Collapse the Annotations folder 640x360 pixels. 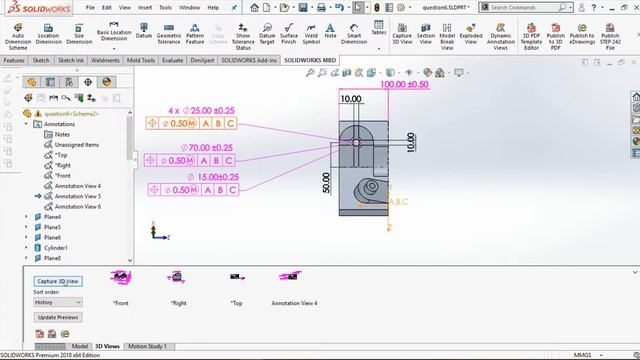[26, 124]
